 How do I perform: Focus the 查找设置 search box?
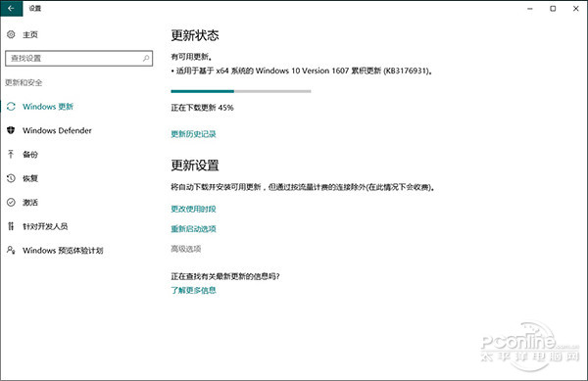[78, 59]
